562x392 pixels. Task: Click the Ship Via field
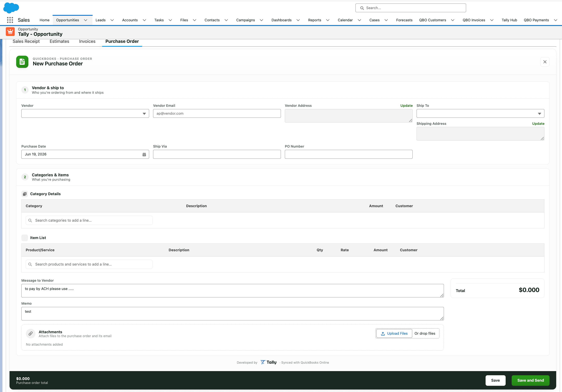coord(217,154)
